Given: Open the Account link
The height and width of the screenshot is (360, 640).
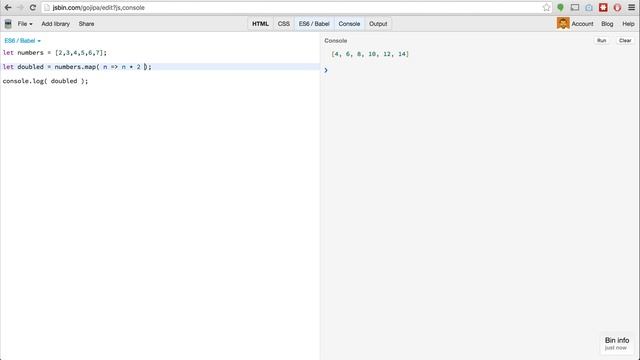Looking at the screenshot, I should (x=582, y=24).
